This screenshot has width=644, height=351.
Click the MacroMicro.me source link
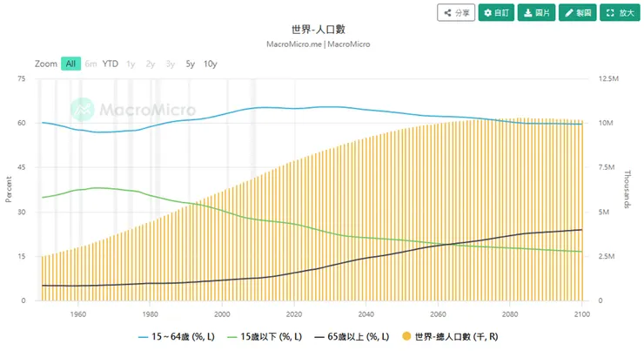pyautogui.click(x=294, y=44)
